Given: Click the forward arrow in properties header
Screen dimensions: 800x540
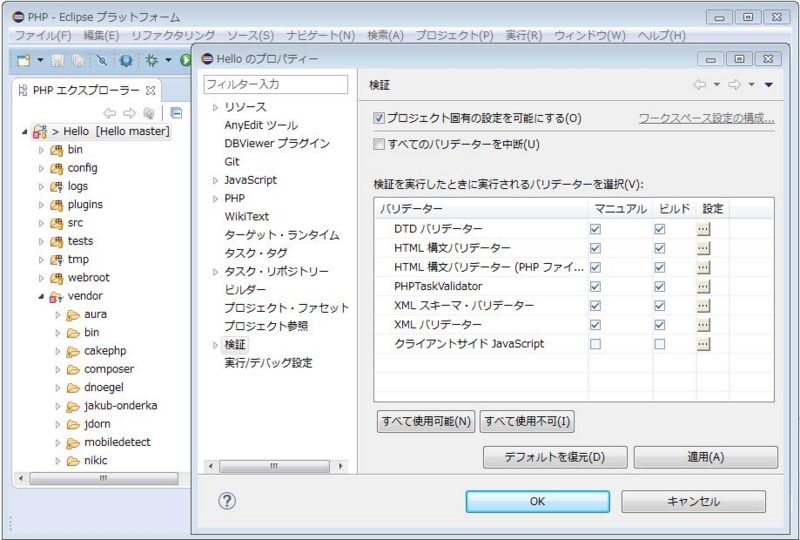Looking at the screenshot, I should [735, 85].
